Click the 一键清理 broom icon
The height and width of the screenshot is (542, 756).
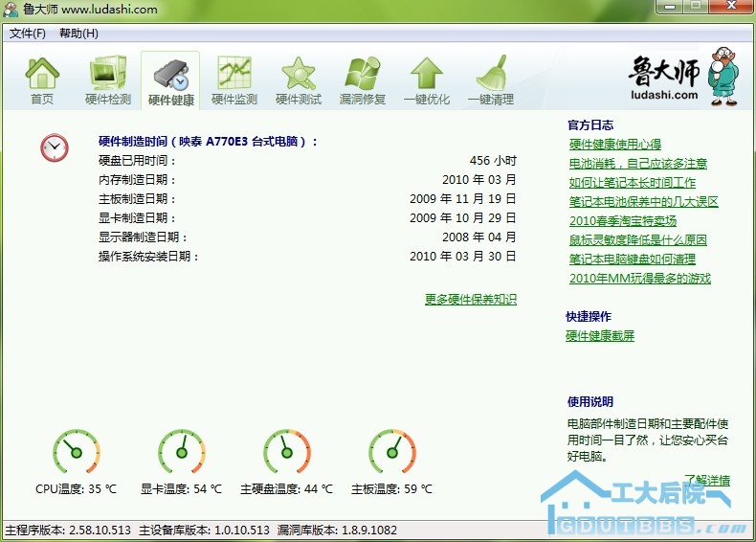[x=491, y=73]
